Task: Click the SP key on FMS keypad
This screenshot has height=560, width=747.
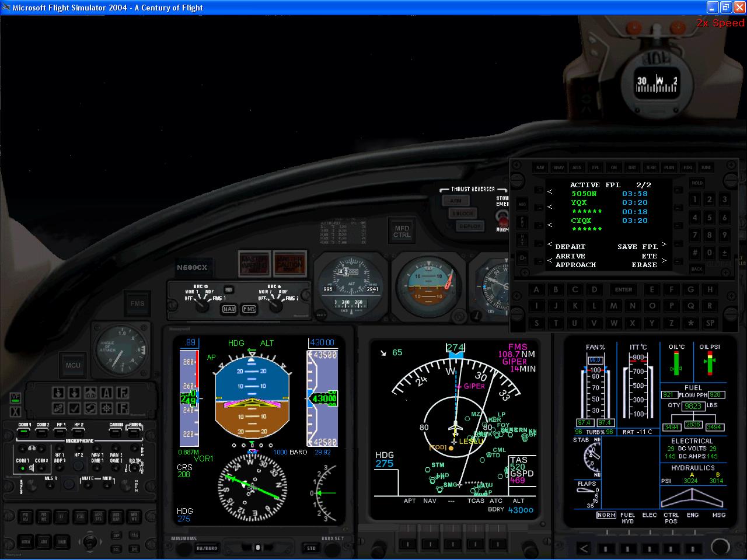Action: coord(710,323)
